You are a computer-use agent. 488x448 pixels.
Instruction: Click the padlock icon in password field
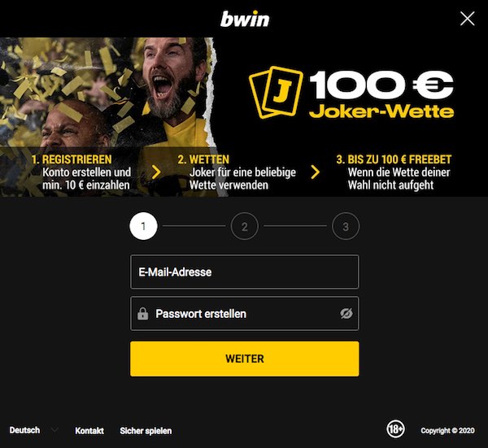[143, 314]
